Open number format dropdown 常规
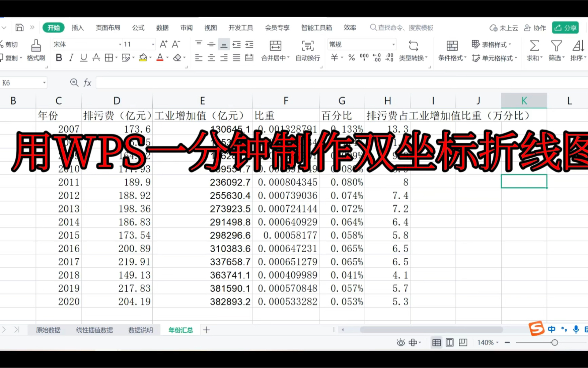The height and width of the screenshot is (368, 588). point(393,44)
